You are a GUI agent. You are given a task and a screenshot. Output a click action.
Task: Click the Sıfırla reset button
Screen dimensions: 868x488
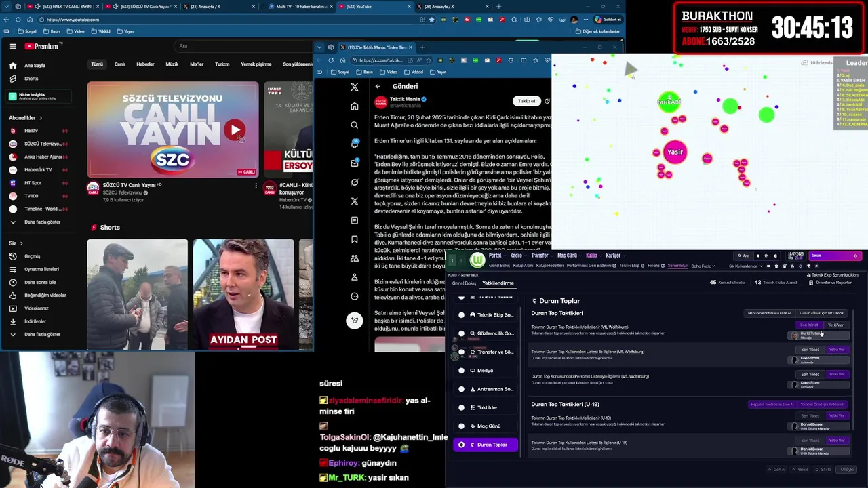coord(824,469)
